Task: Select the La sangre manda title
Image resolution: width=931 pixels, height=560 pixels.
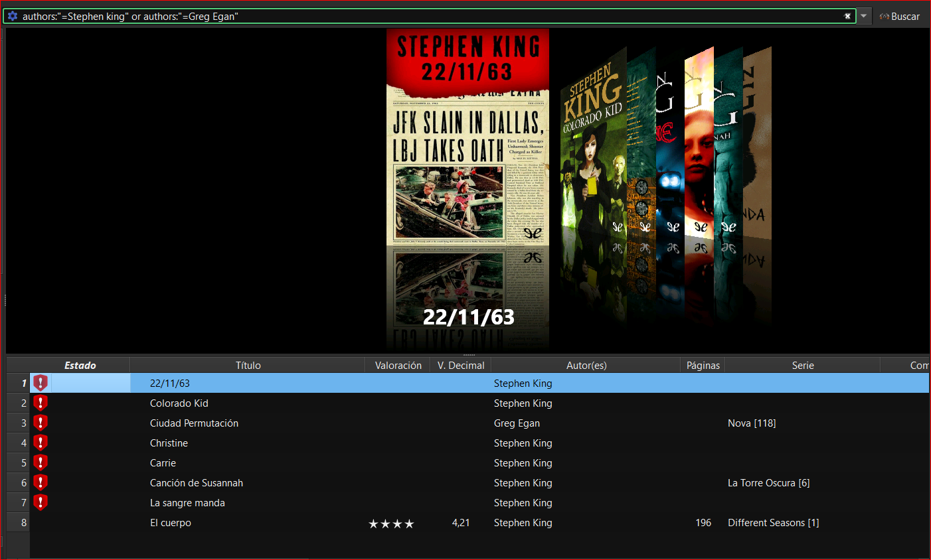Action: click(x=187, y=503)
